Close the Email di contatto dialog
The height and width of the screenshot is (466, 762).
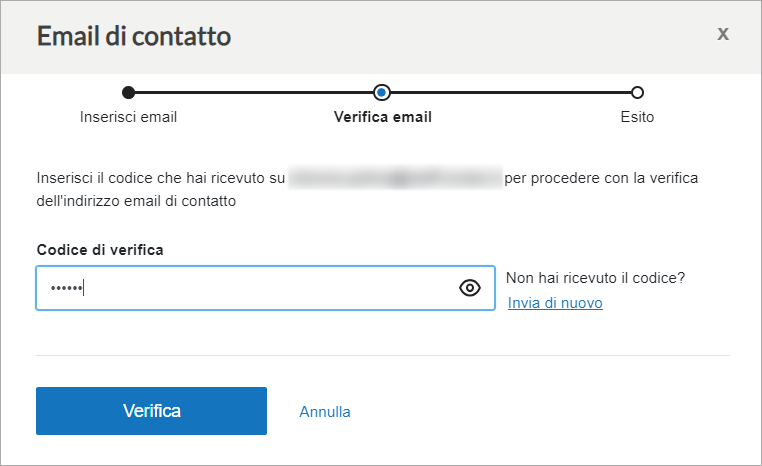pos(723,34)
